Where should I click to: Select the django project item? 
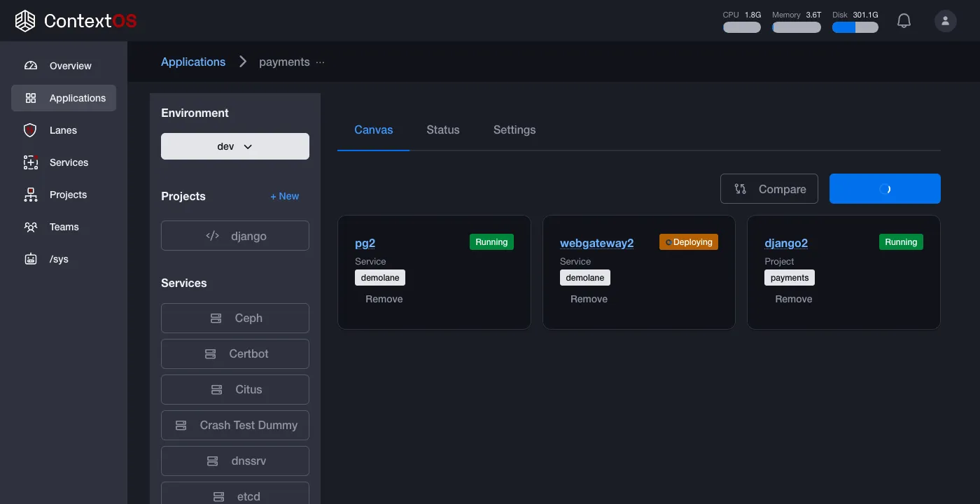[235, 236]
